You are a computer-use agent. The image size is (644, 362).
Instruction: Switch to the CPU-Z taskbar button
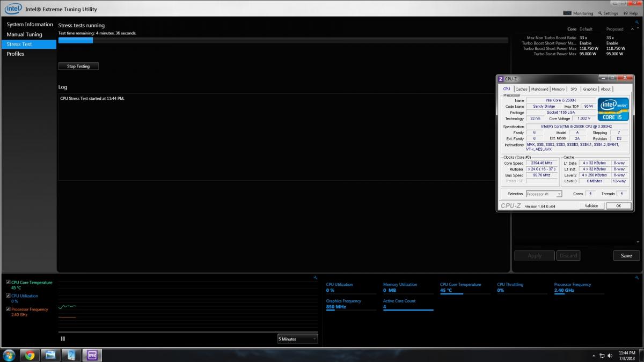(x=91, y=355)
